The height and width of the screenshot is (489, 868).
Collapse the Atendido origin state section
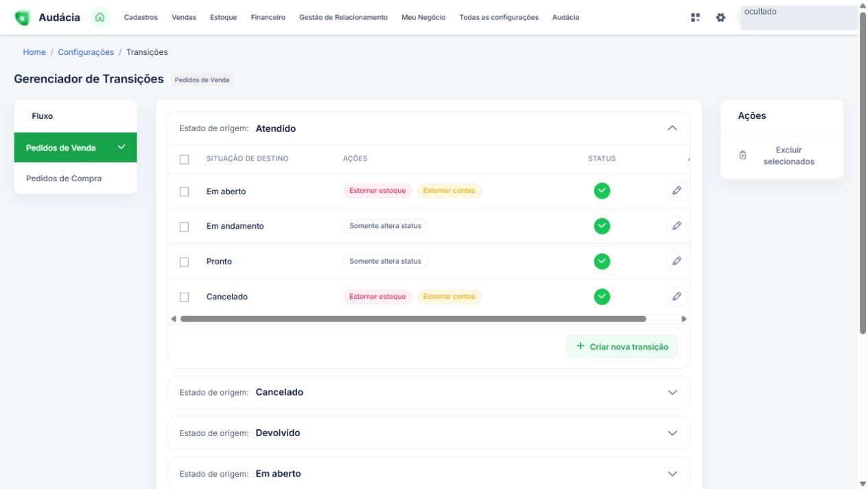point(672,128)
